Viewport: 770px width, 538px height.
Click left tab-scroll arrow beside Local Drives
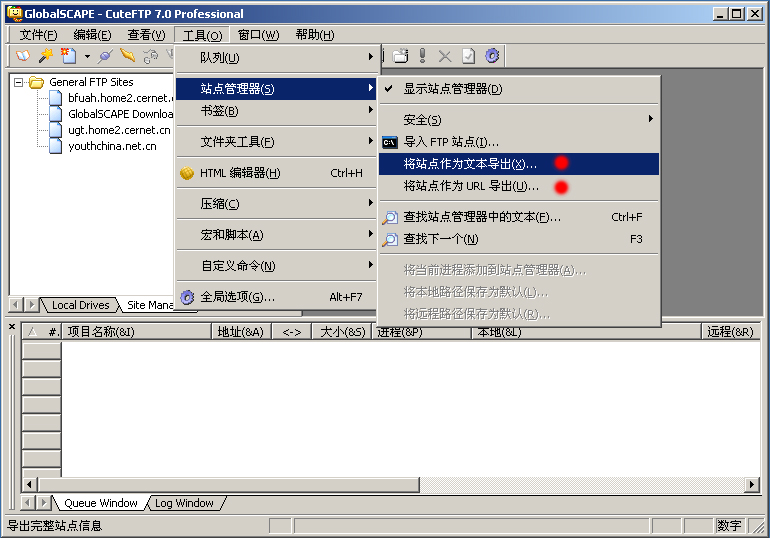pos(16,305)
